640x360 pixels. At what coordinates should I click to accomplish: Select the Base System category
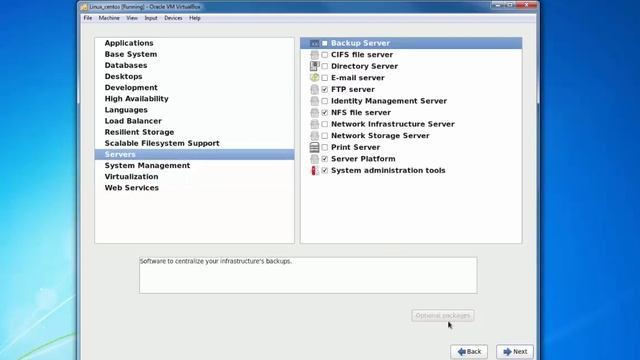[194, 54]
